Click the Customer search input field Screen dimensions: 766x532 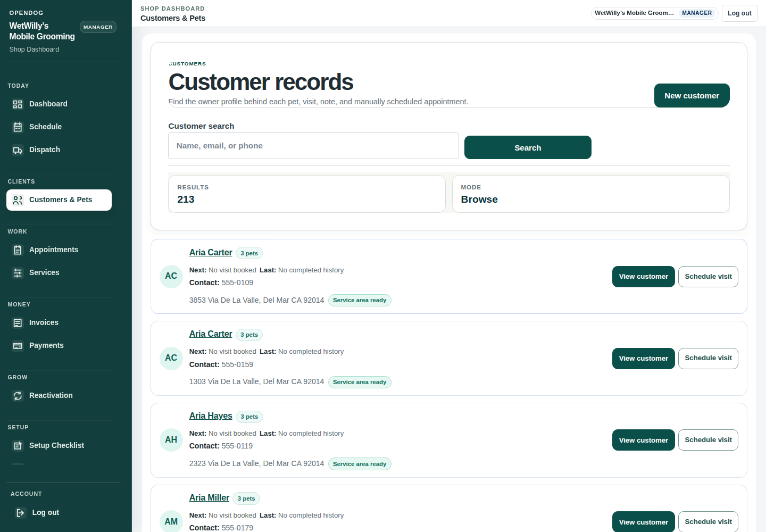313,146
